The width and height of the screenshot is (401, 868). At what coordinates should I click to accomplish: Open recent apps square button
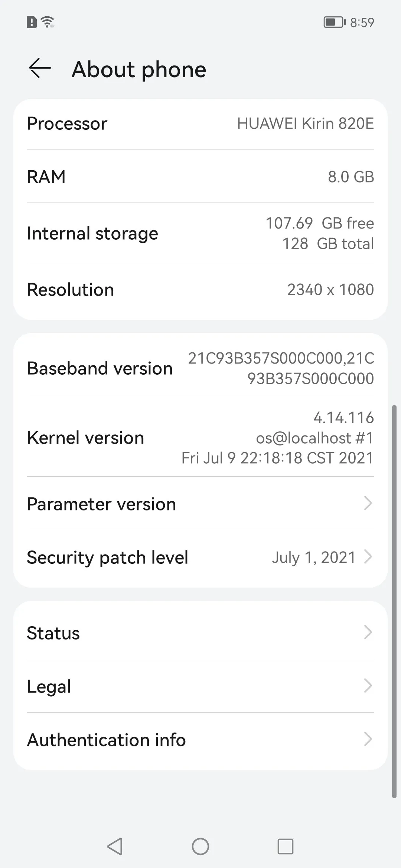[285, 846]
